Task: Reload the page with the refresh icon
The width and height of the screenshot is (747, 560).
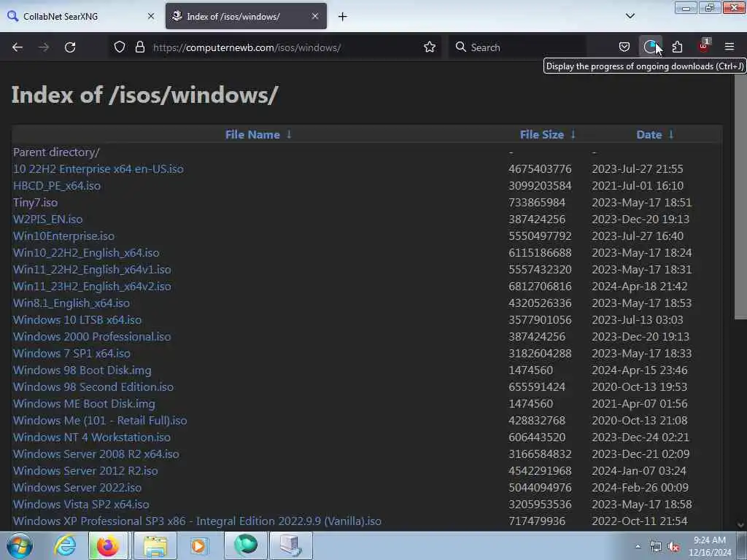Action: [x=70, y=47]
